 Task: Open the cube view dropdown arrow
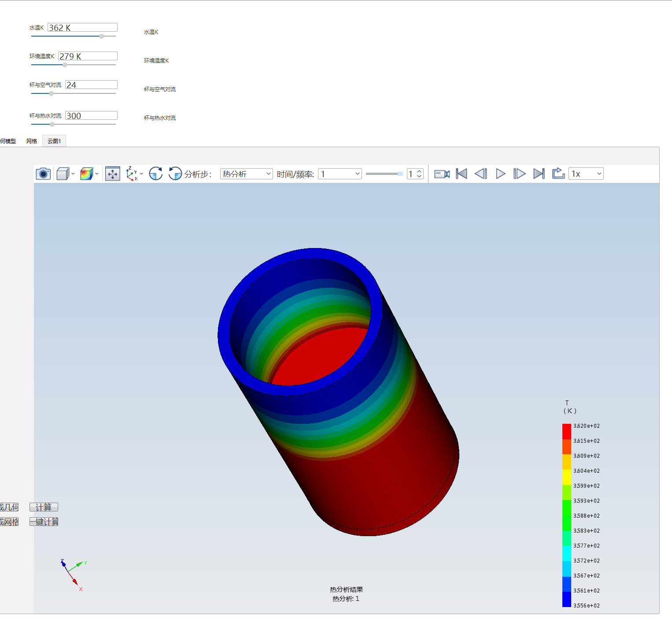(73, 174)
